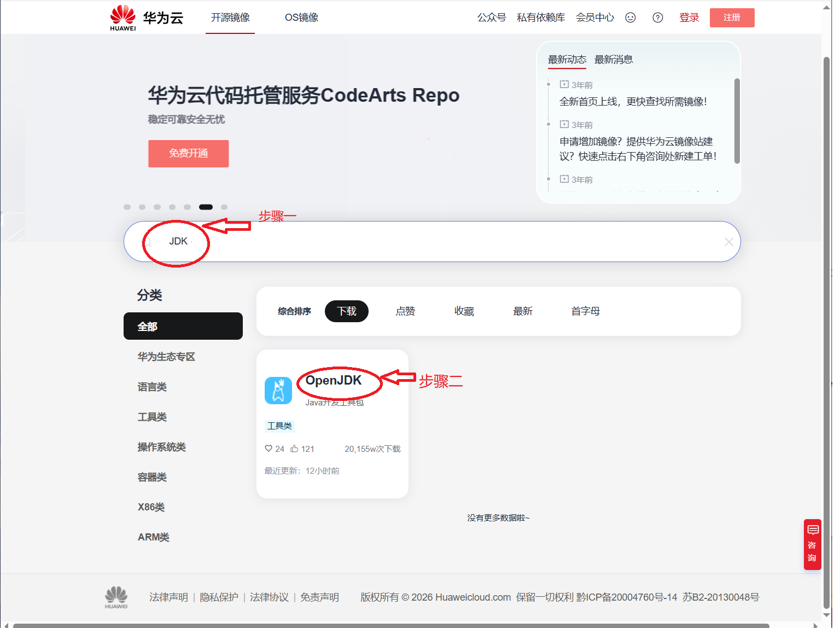Switch to the last carousel dot

click(x=224, y=207)
